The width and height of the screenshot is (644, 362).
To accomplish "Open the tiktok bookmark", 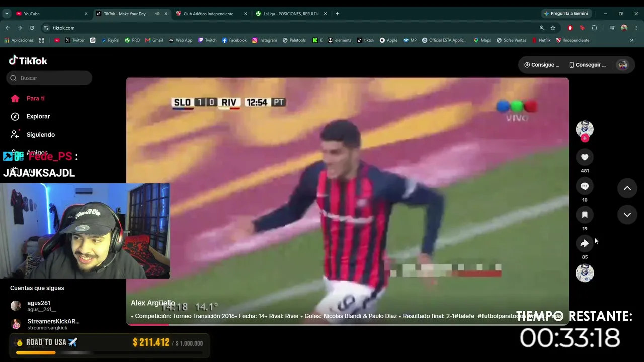I will pos(366,40).
